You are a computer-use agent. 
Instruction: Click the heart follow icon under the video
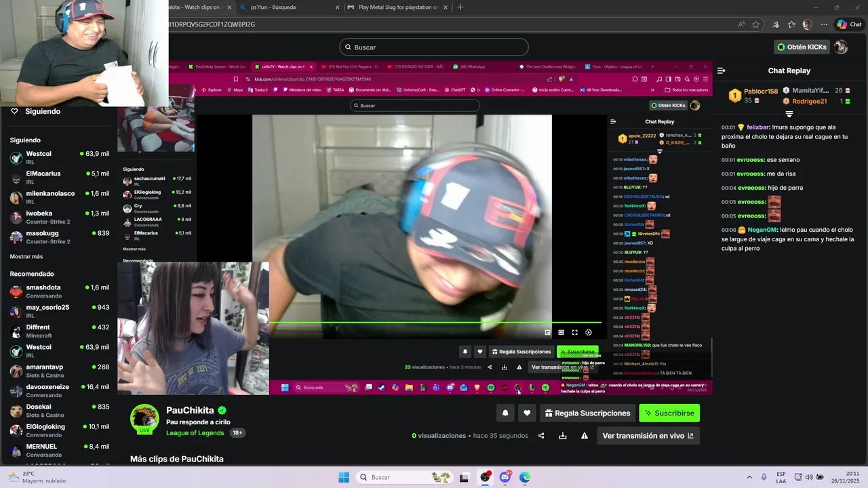point(527,413)
